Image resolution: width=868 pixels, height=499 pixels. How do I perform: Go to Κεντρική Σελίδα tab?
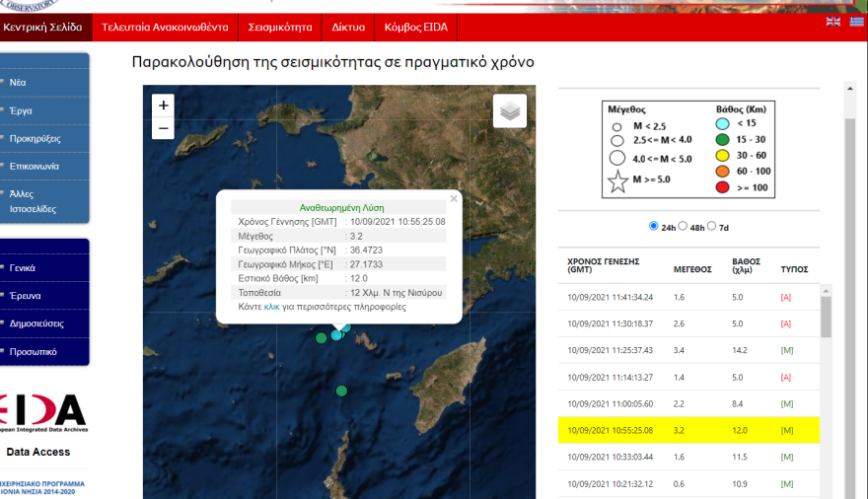pos(42,28)
